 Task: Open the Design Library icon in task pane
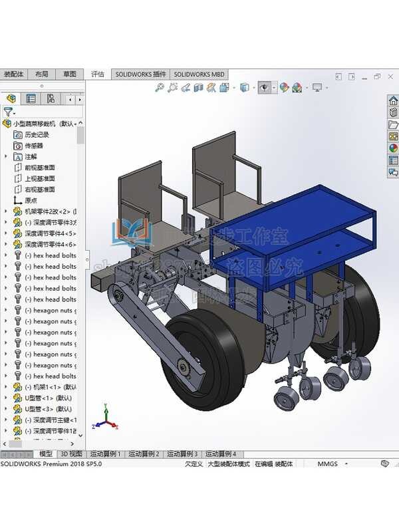point(393,113)
